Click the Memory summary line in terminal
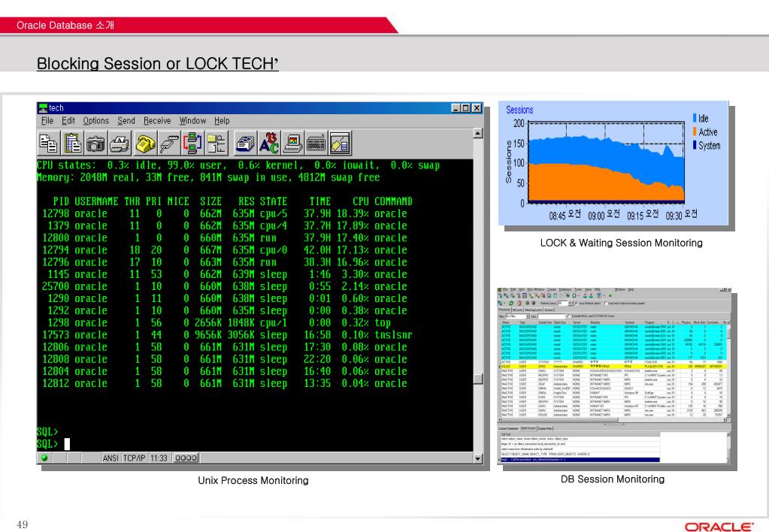Viewport: 769px width, 532px height. click(208, 177)
